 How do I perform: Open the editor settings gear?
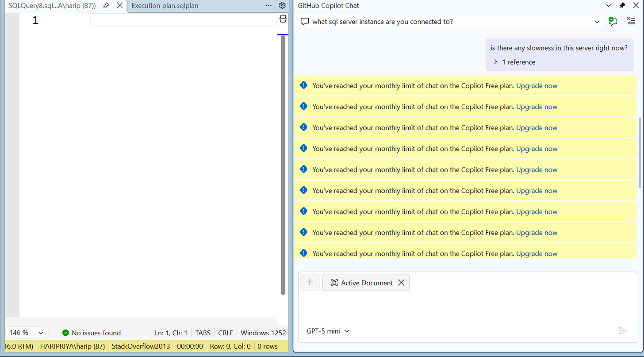282,6
